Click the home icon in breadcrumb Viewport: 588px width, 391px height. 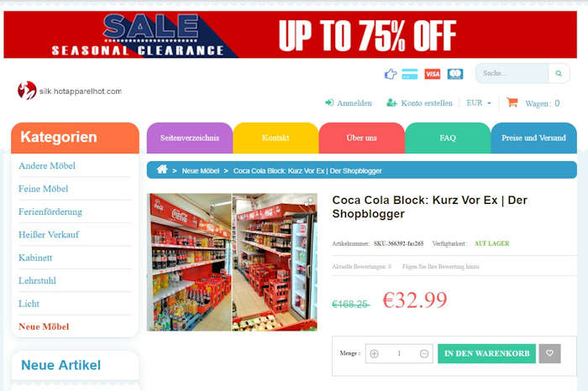(162, 169)
